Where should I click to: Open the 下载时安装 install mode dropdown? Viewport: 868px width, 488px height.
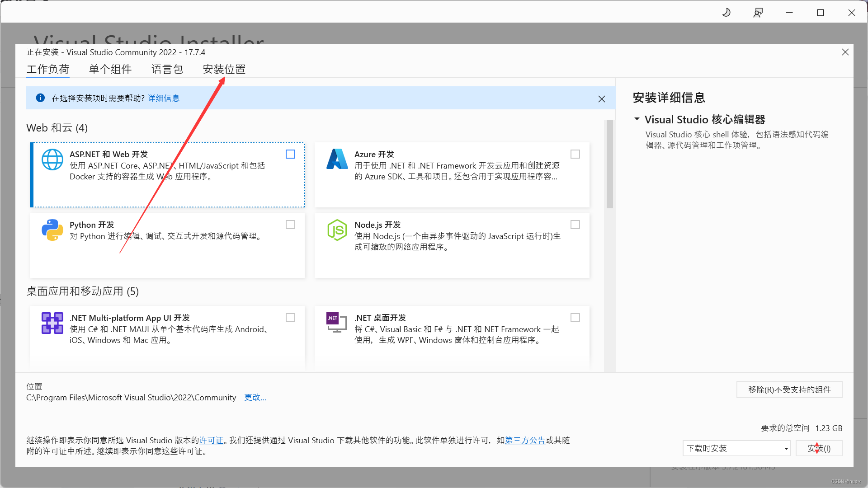tap(736, 448)
